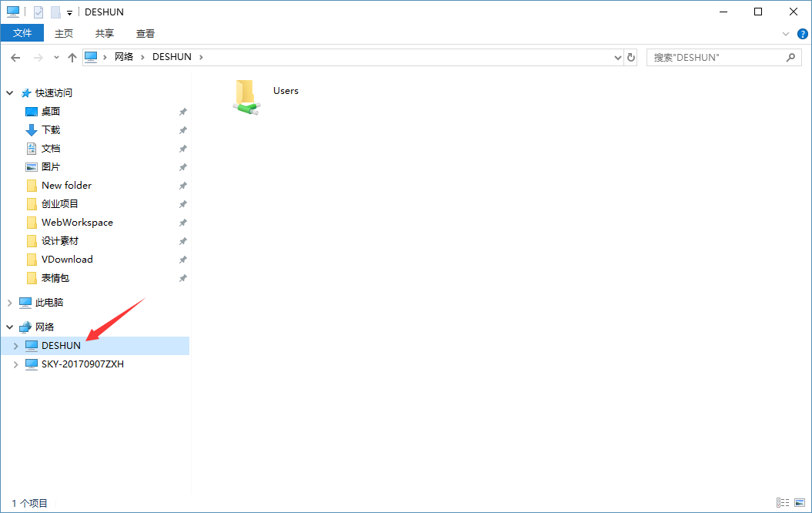Click the search magnifier icon

790,58
